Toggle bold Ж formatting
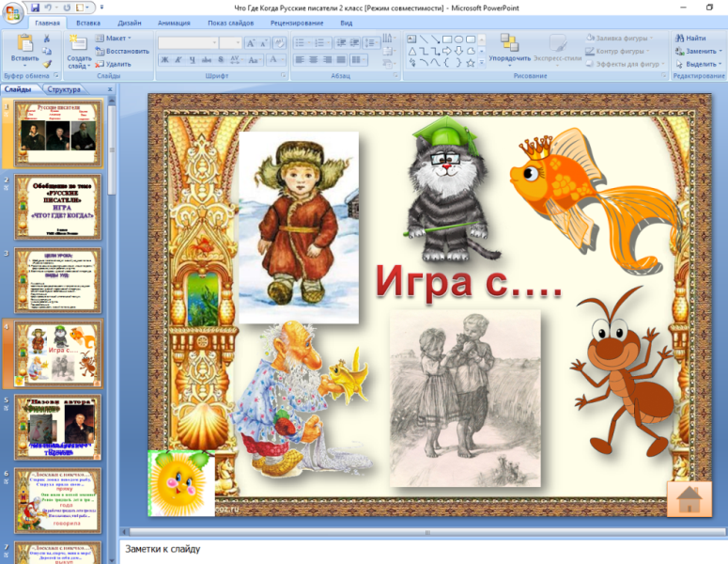The height and width of the screenshot is (564, 728). pos(164,59)
